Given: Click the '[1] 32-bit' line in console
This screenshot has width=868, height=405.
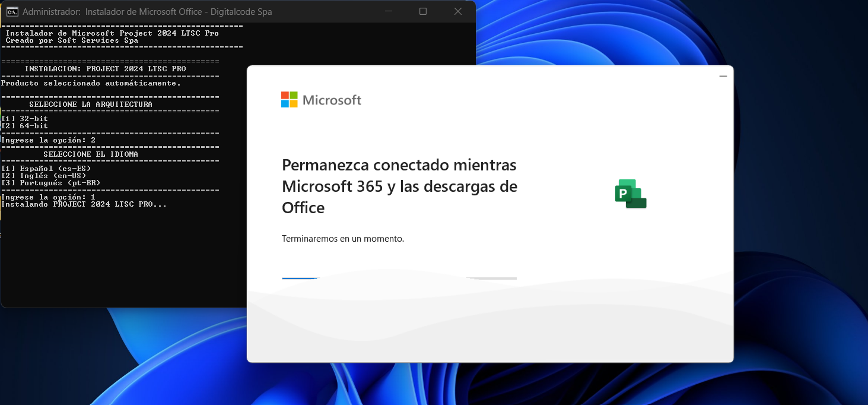Looking at the screenshot, I should [24, 119].
